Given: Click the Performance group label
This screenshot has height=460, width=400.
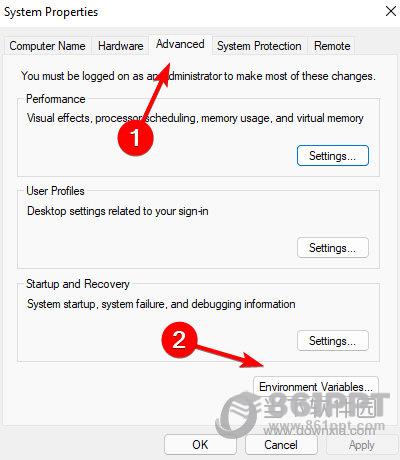Looking at the screenshot, I should coord(56,99).
